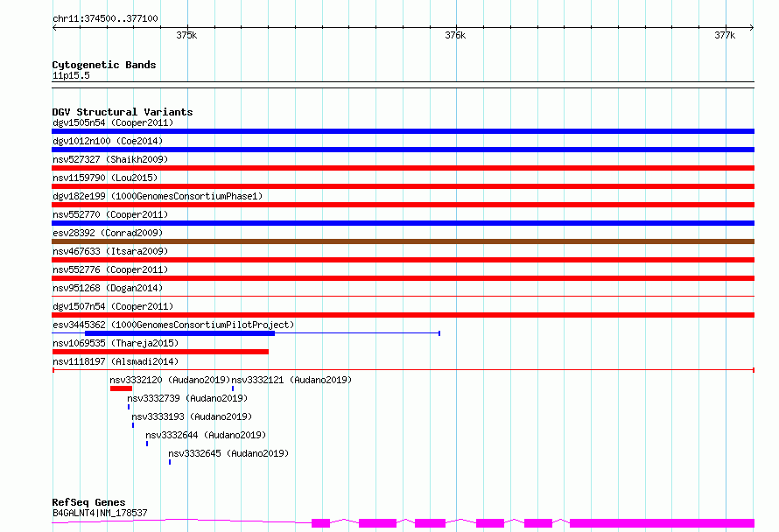Select nsv1159790 (Lou2015) label
779x532 pixels.
pos(105,178)
